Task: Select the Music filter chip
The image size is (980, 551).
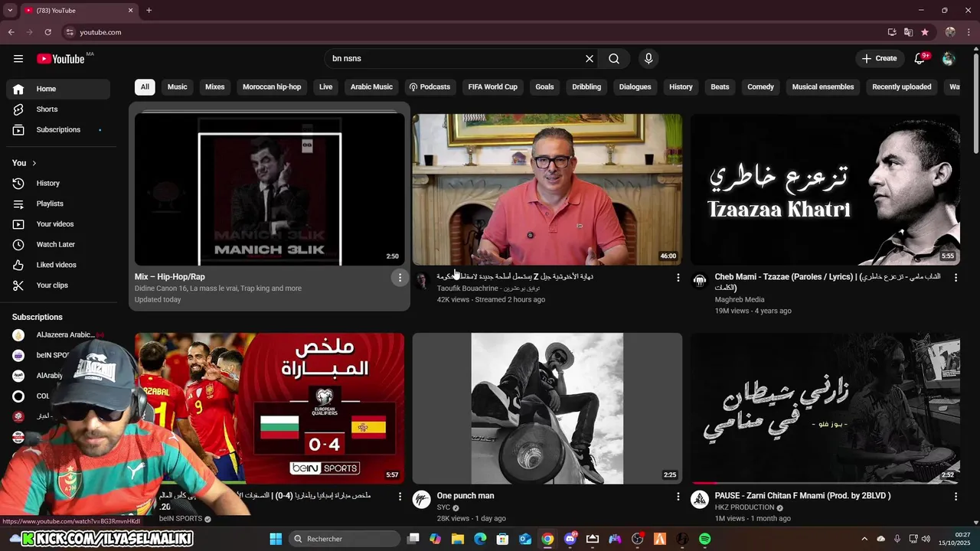Action: [x=178, y=87]
